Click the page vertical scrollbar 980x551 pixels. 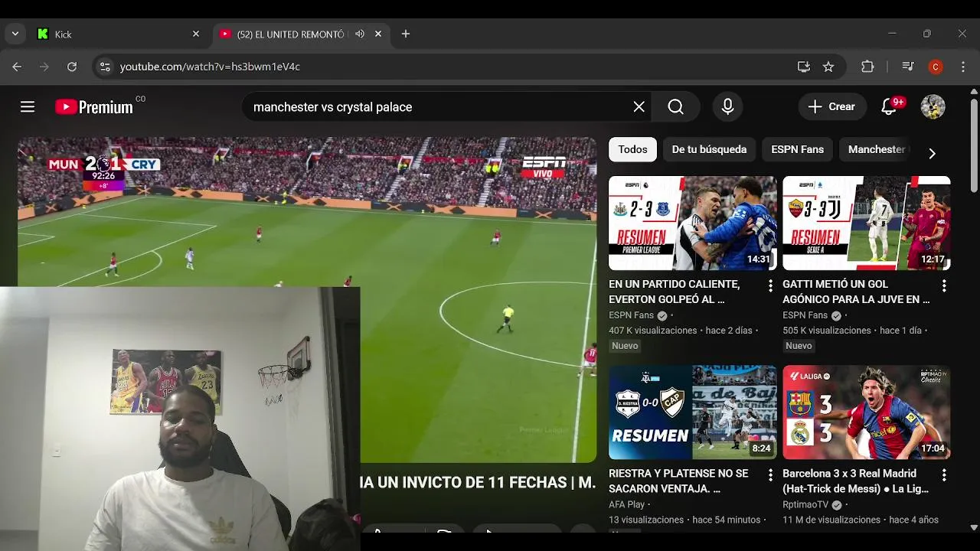point(974,145)
